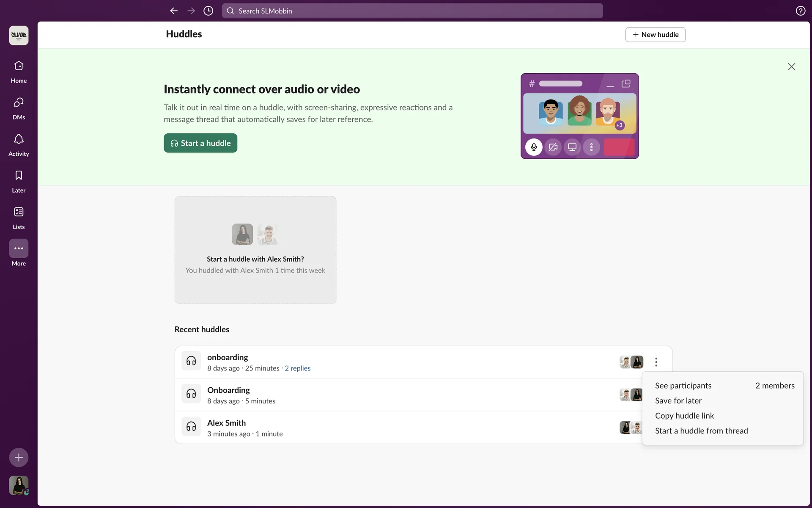
Task: Open the help question mark icon
Action: coord(800,11)
